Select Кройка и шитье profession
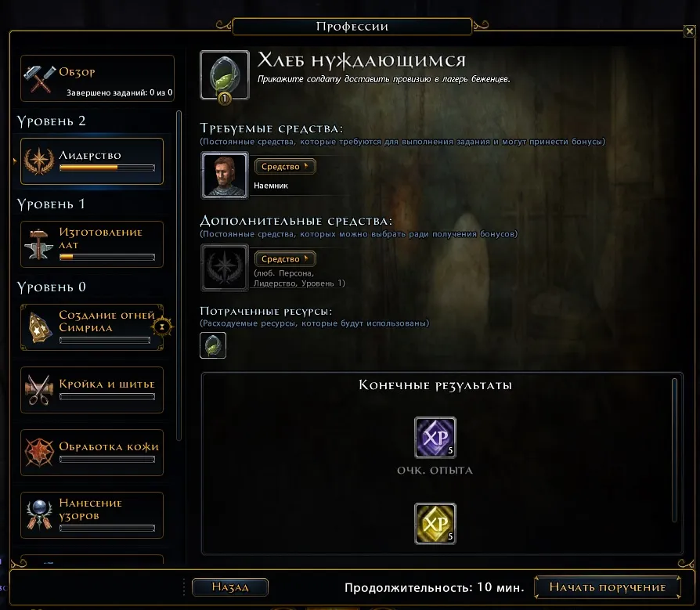 (92, 390)
